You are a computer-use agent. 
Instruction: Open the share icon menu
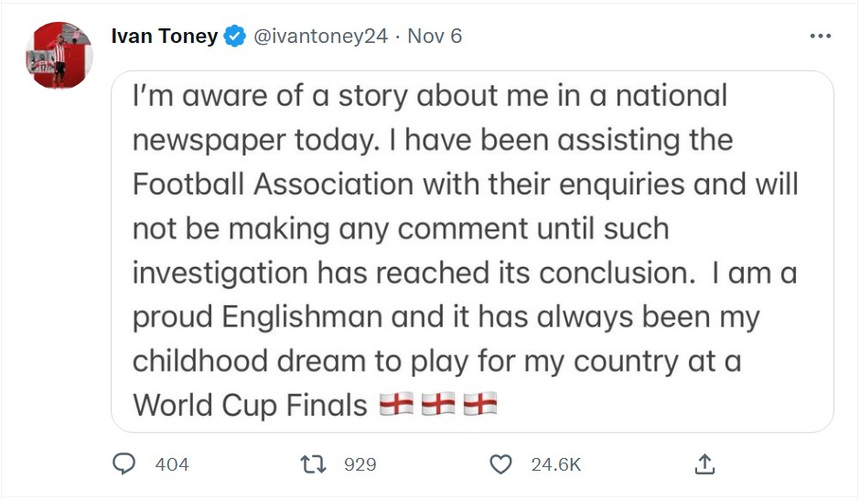(704, 464)
